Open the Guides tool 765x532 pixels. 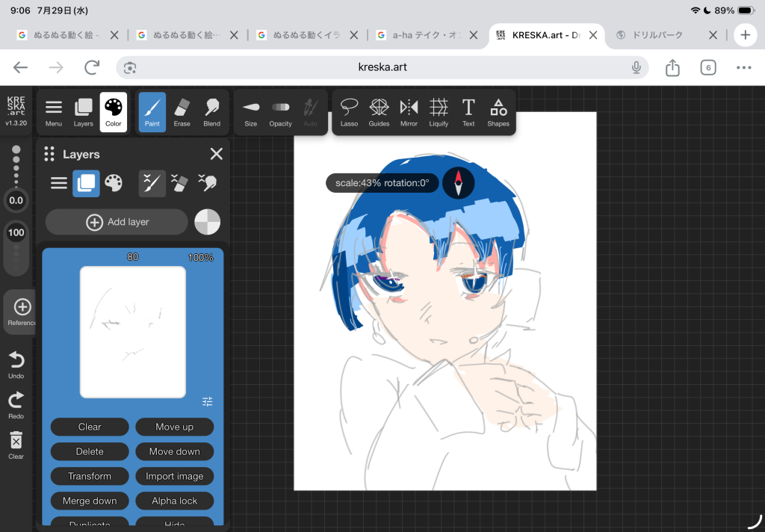(379, 112)
